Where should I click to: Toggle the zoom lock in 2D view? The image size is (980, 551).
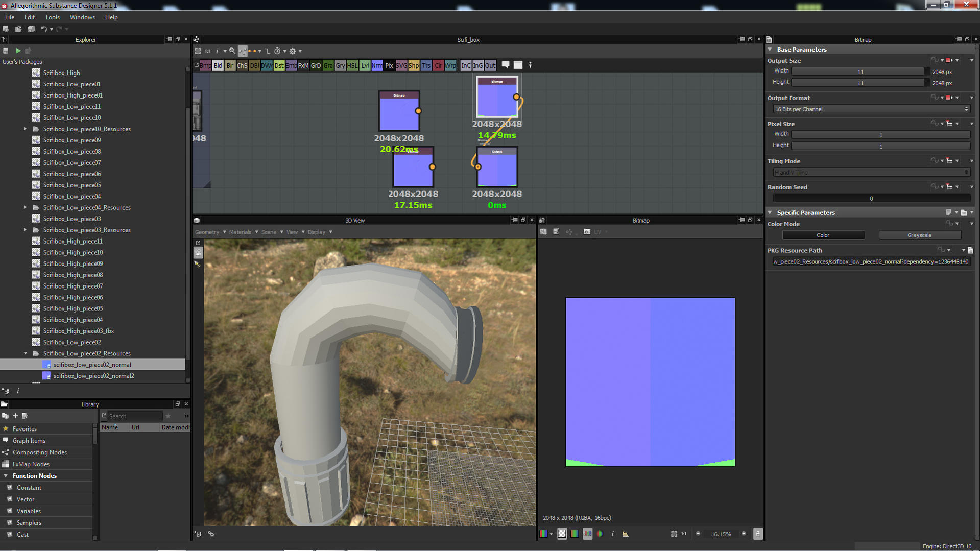[758, 534]
